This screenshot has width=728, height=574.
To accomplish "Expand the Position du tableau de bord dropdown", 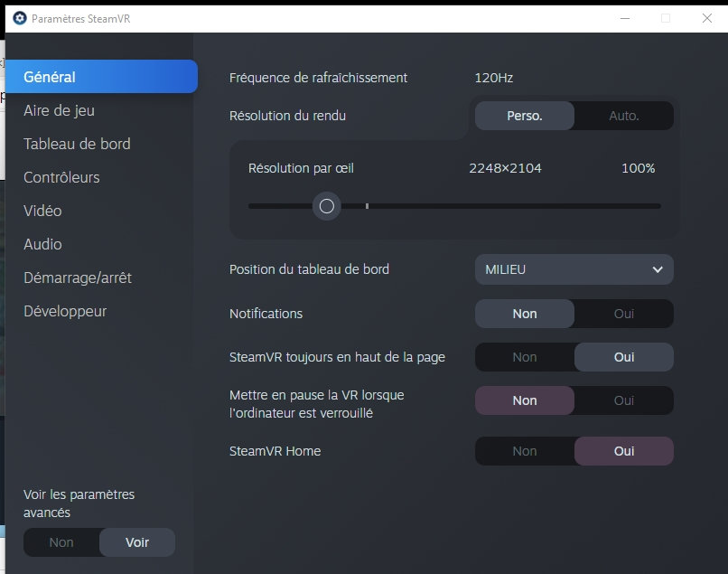I will tap(574, 269).
